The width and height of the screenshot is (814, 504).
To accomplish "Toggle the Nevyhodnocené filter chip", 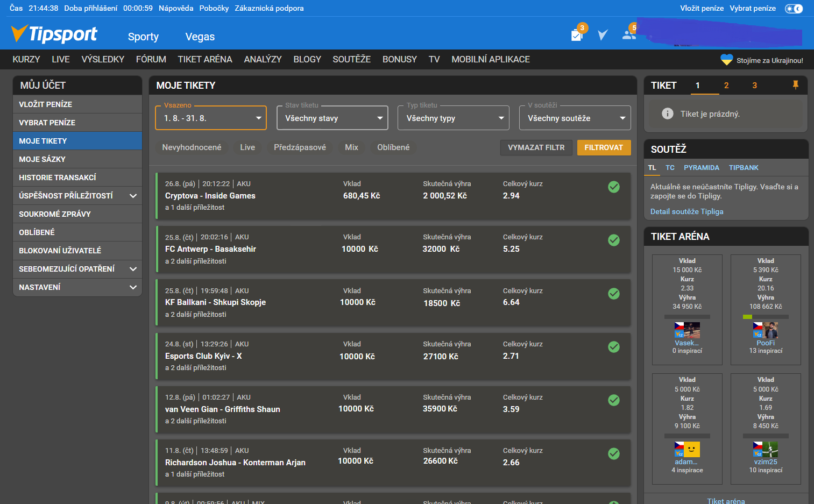I will [192, 147].
